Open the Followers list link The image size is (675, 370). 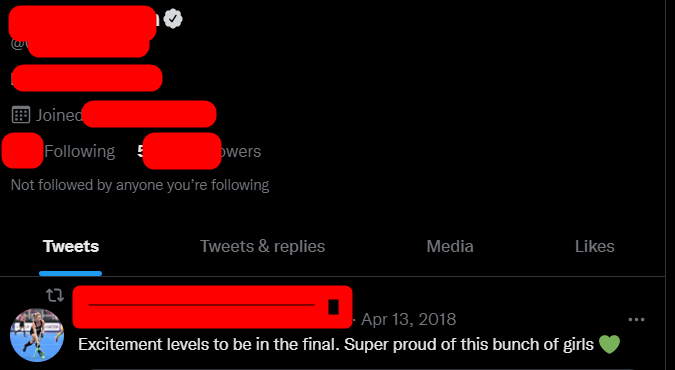pyautogui.click(x=199, y=151)
